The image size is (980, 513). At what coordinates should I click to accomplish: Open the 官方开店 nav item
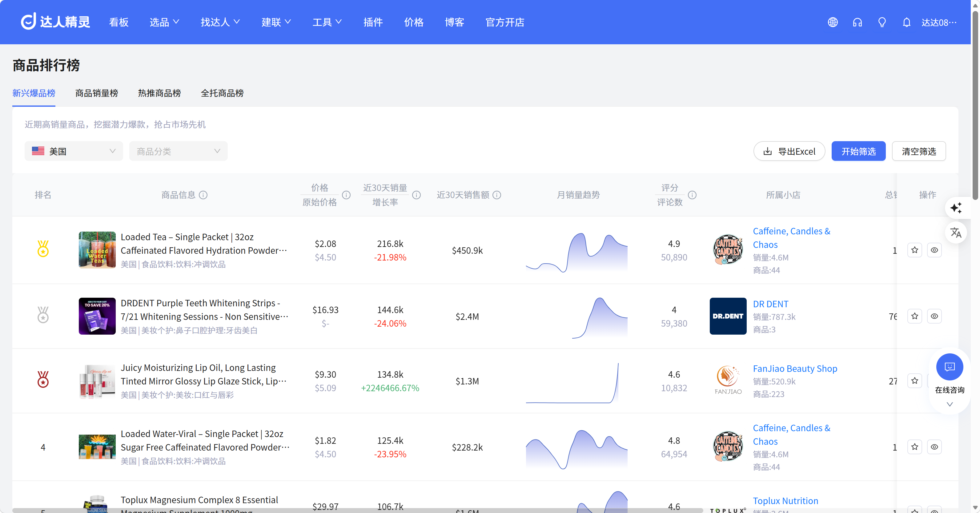click(505, 22)
